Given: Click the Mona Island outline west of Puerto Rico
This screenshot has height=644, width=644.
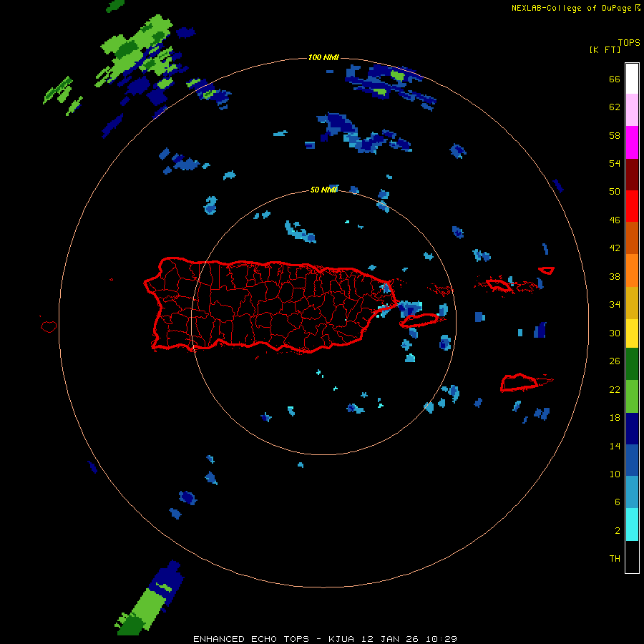Looking at the screenshot, I should pos(49,326).
